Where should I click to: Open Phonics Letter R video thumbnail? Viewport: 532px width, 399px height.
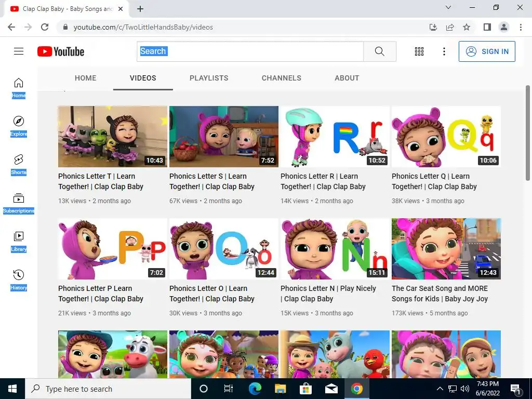pos(335,137)
